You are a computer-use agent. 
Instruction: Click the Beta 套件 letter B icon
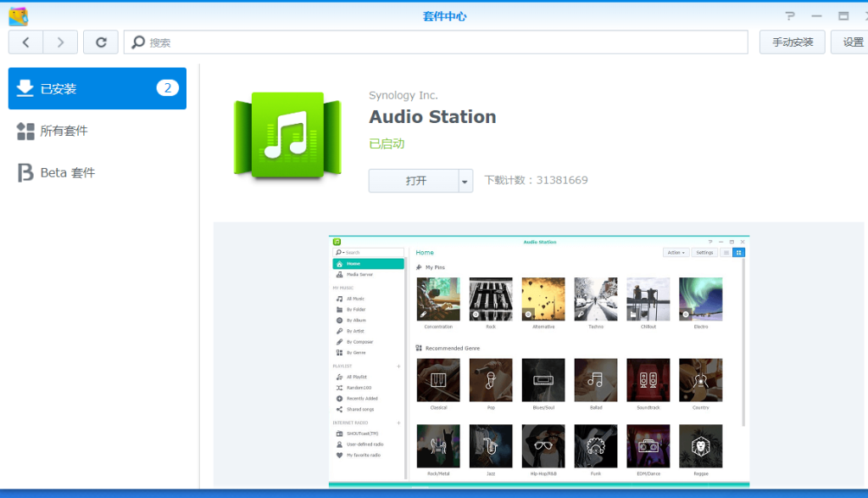point(25,173)
